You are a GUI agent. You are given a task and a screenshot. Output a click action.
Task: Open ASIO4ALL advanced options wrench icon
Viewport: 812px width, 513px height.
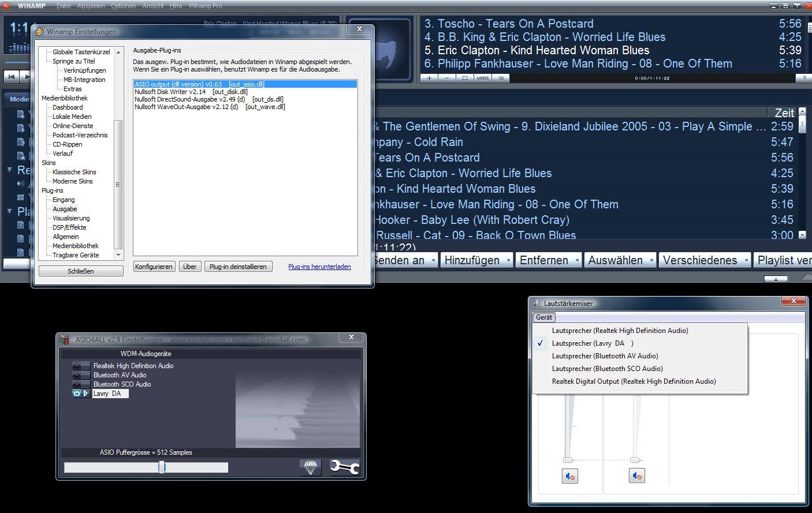(344, 467)
